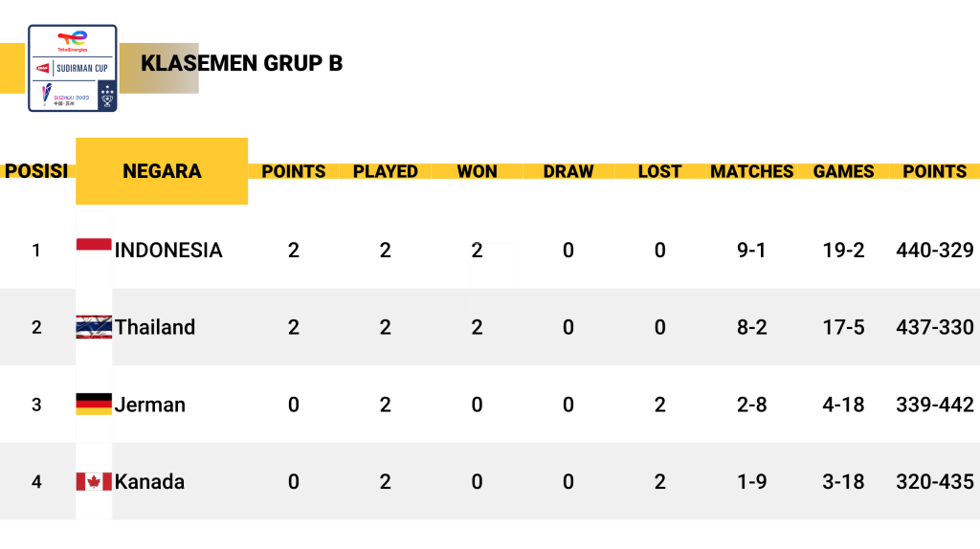Click the Kanada team name
The height and width of the screenshot is (549, 980).
pos(149,481)
